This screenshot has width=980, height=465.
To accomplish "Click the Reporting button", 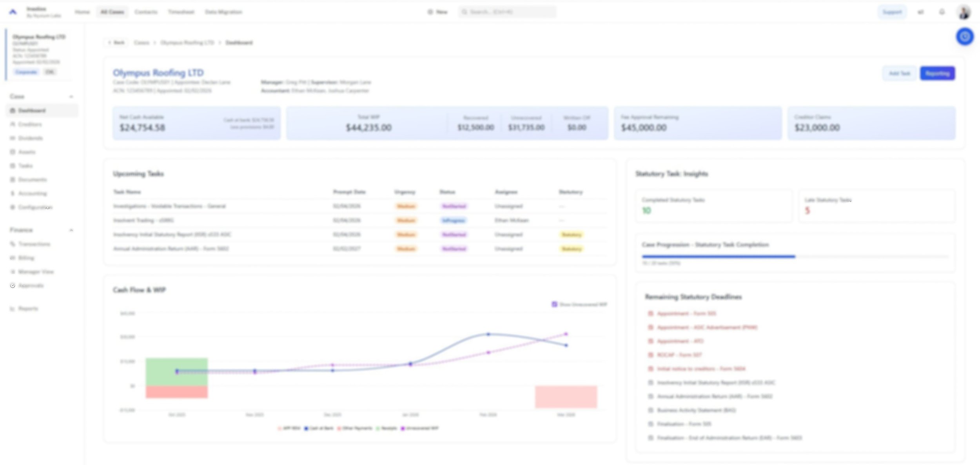I will pyautogui.click(x=937, y=73).
